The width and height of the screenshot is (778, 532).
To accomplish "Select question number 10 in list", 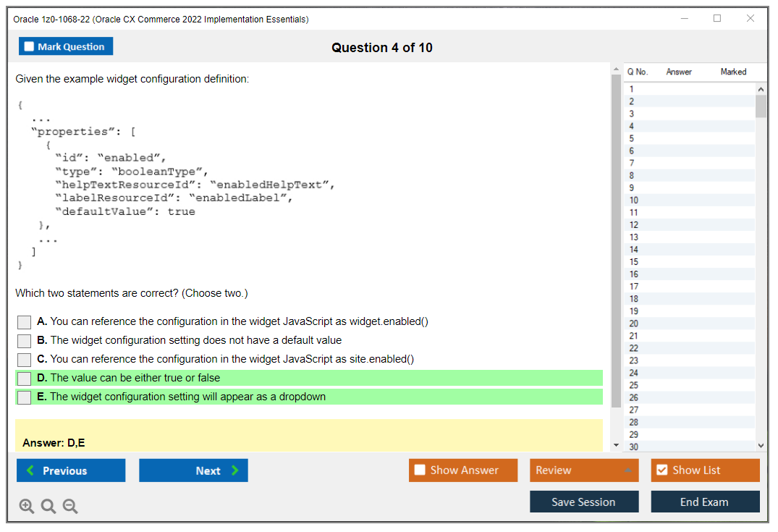I will coord(634,200).
